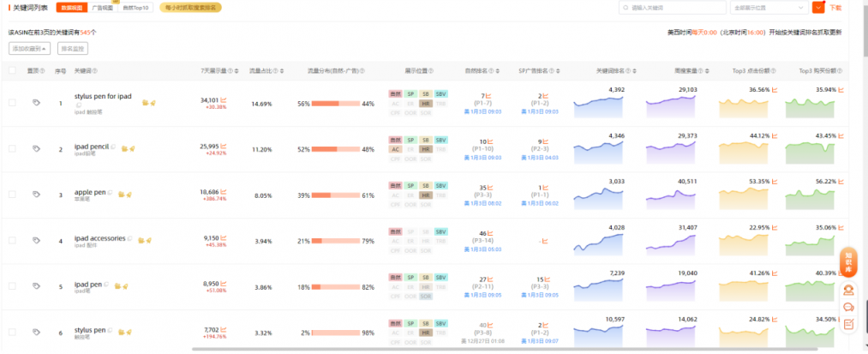Click the tag icon in the 'ipad pencil' row
Viewport: 868px width, 354px height.
click(36, 148)
